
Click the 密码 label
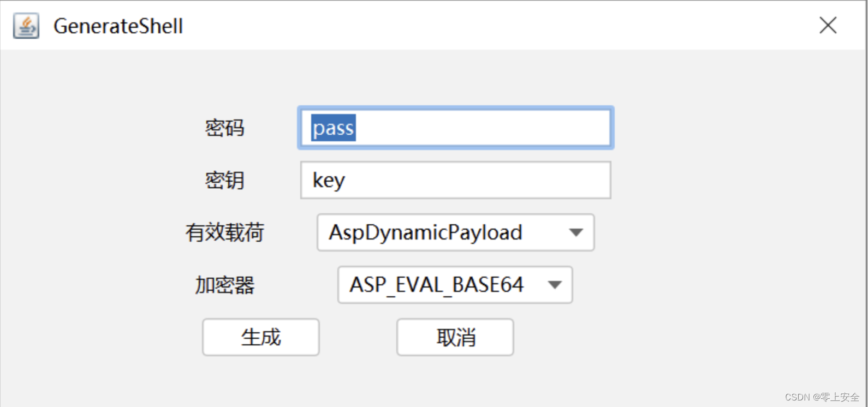224,128
